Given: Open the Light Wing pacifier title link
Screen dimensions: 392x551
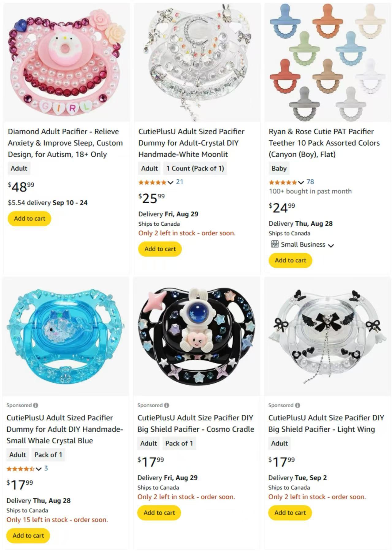Looking at the screenshot, I should click(x=326, y=423).
